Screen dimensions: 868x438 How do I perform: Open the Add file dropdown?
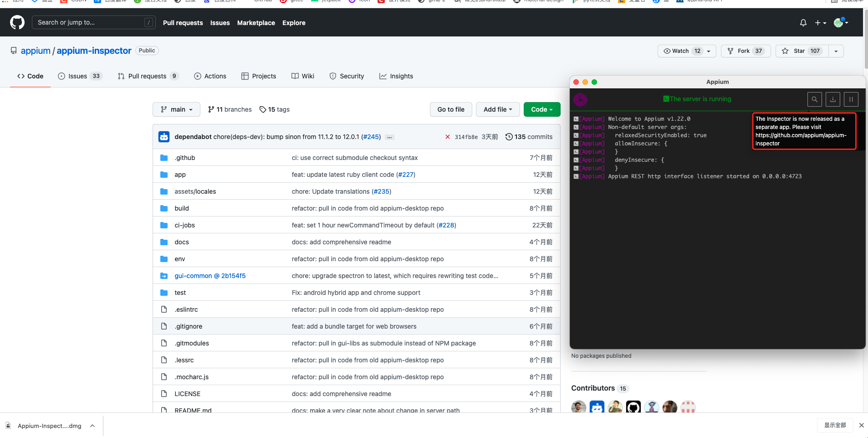pyautogui.click(x=498, y=109)
